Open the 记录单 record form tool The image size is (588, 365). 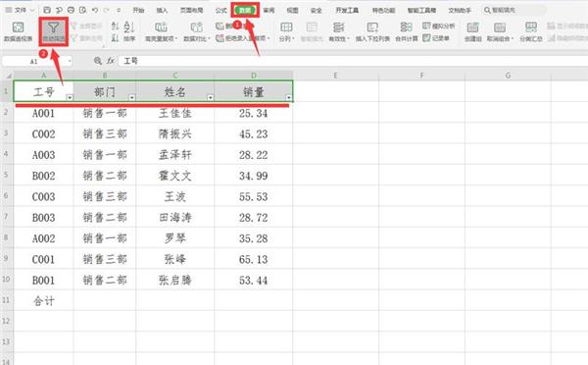pyautogui.click(x=436, y=38)
